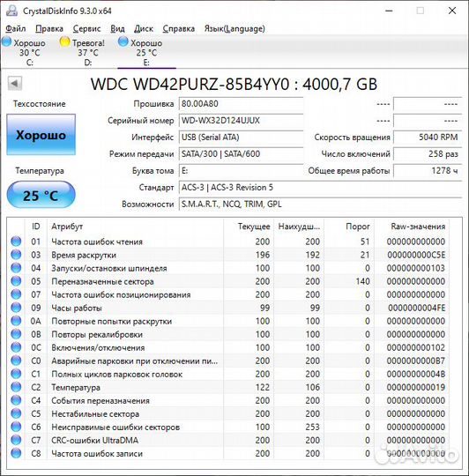Screen dimensions: 469x476
Task: Click rotation speed value 5040 RPM
Action: coord(428,138)
